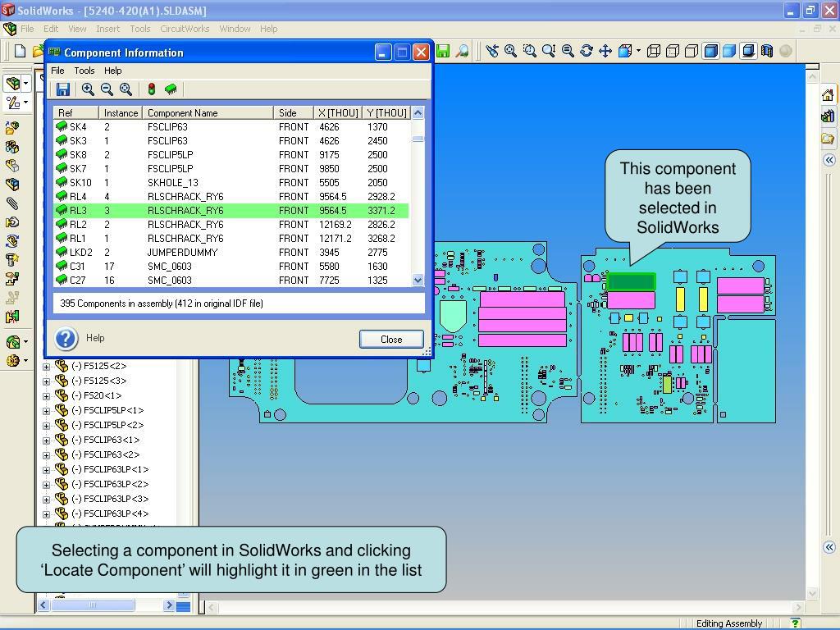Click the View Orientation cube icon
This screenshot has height=630, width=840.
pyautogui.click(x=624, y=51)
